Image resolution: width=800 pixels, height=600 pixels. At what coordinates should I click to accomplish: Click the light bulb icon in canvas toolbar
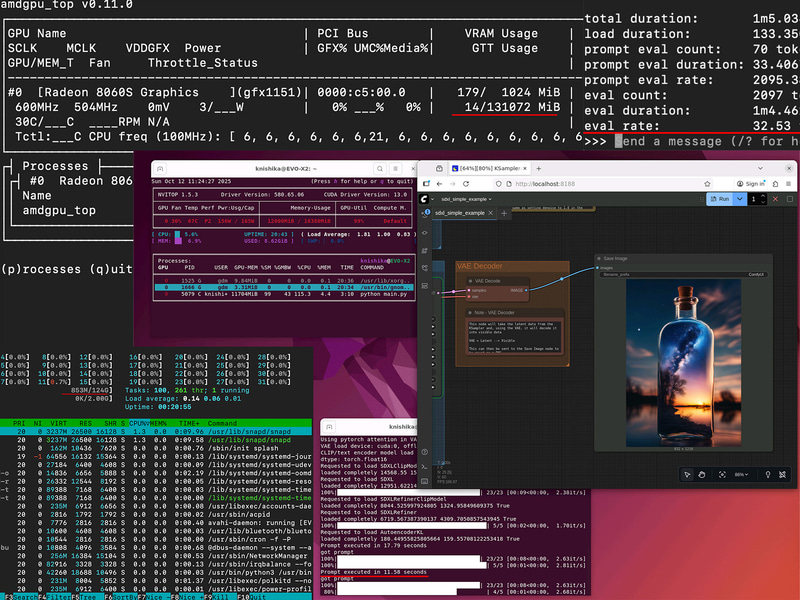coord(768,474)
